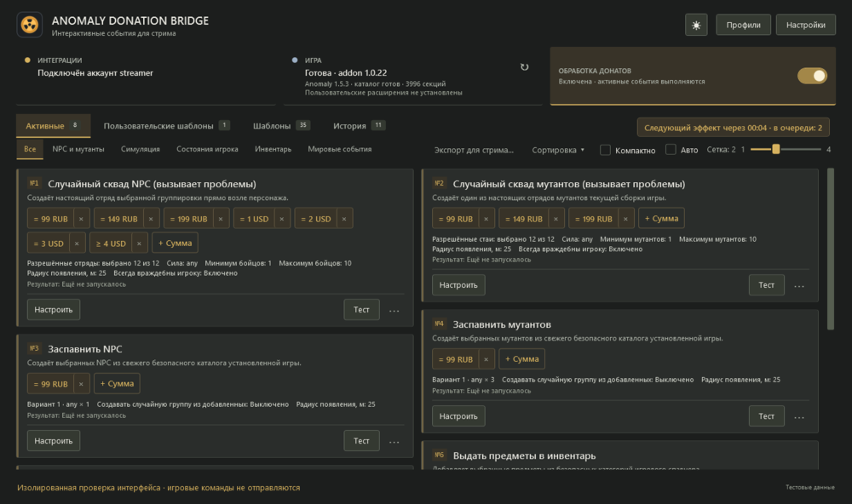Go to the Шаблоны tab
The height and width of the screenshot is (504, 852).
pyautogui.click(x=281, y=126)
